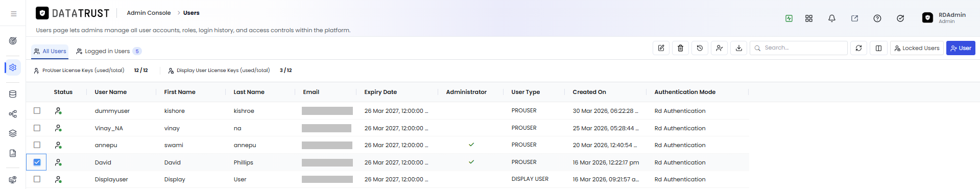Select the settings gear in sidebar
The image size is (980, 189).
tap(13, 67)
